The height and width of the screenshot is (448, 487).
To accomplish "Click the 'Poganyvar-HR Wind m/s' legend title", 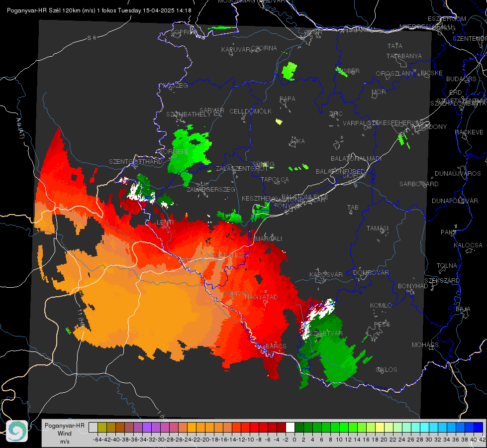I will (x=65, y=434).
